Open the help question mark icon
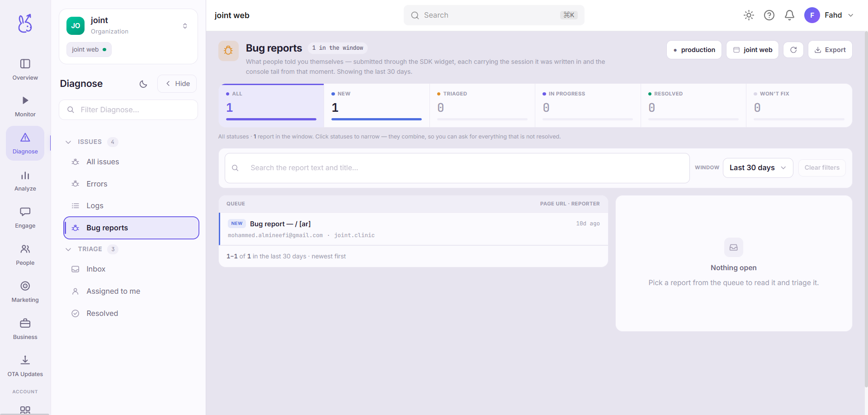 (769, 15)
